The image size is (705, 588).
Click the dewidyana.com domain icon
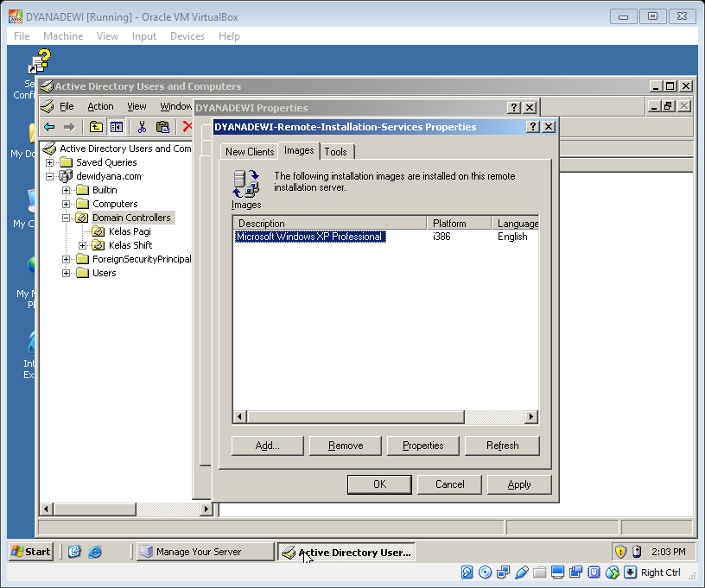(66, 176)
